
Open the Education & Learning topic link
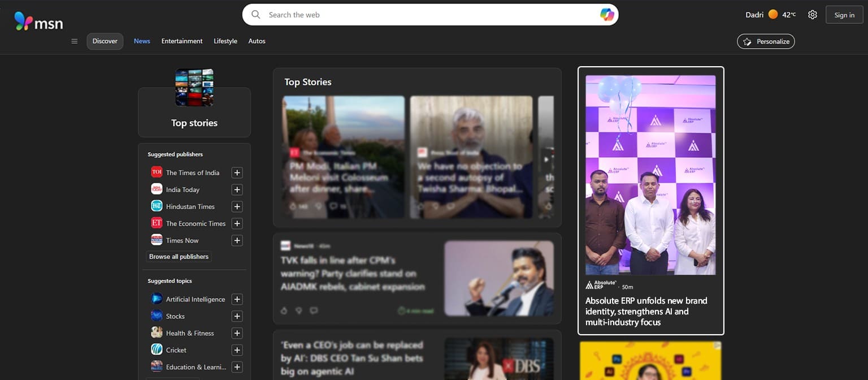coord(196,367)
